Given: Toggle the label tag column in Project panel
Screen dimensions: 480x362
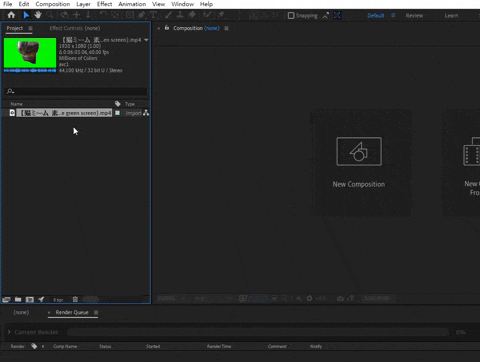Looking at the screenshot, I should pyautogui.click(x=118, y=104).
